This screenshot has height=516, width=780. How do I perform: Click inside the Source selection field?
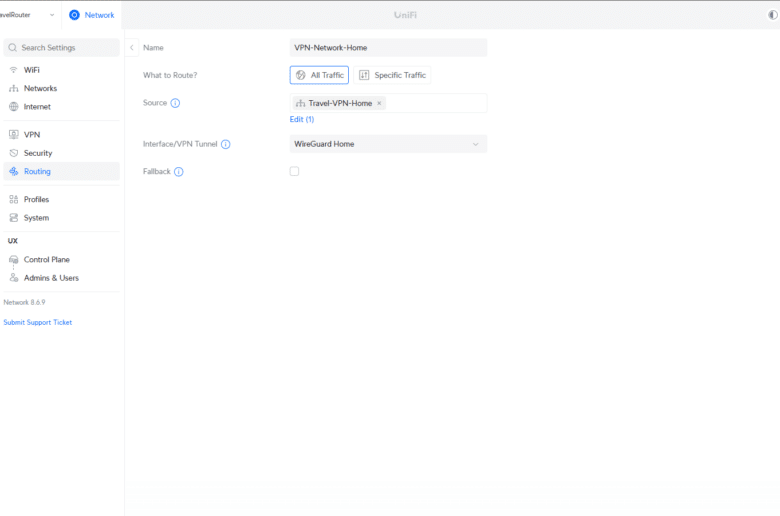tap(389, 103)
